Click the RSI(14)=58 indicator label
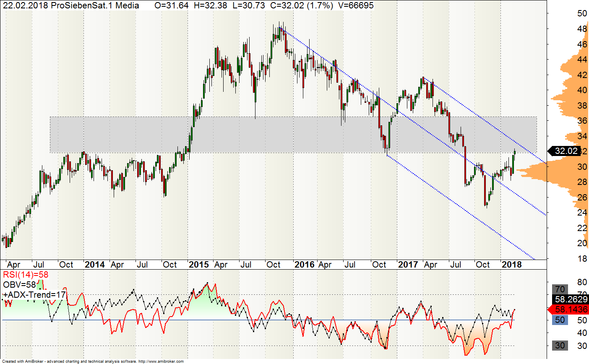The width and height of the screenshot is (589, 364). 26,275
